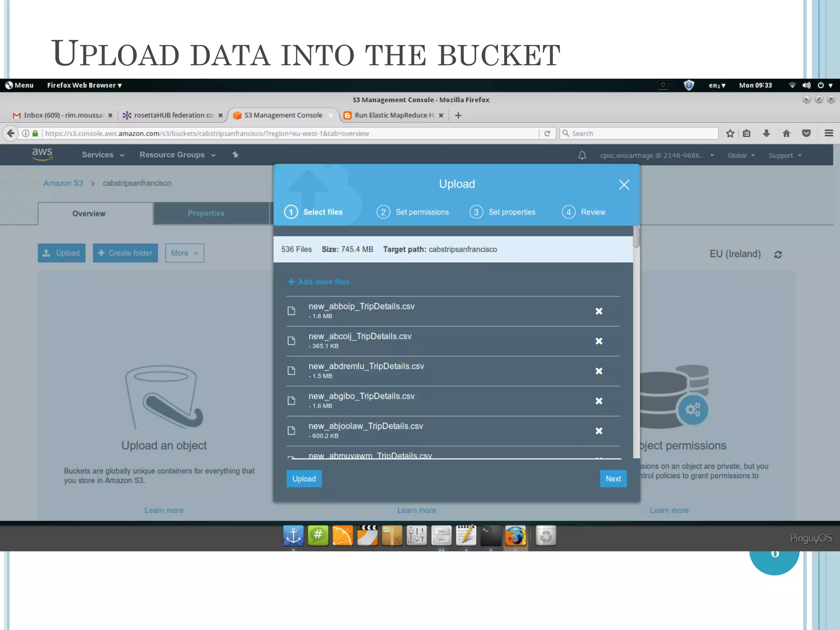
Task: Click the pin shortcut icon in AWS header
Action: (x=235, y=155)
